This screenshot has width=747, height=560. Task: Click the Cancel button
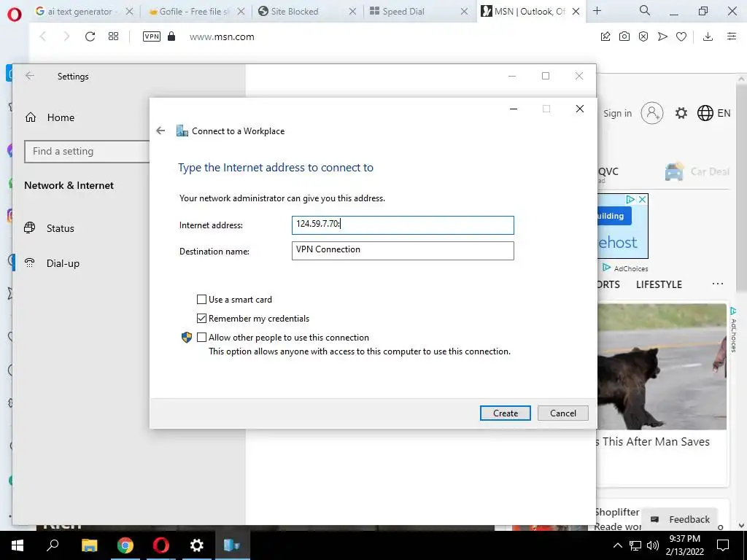563,413
